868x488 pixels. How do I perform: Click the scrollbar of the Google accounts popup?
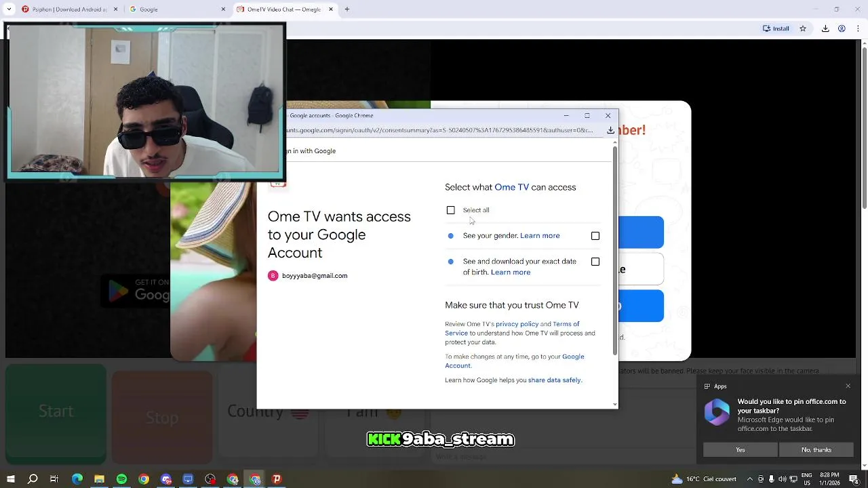tap(615, 251)
